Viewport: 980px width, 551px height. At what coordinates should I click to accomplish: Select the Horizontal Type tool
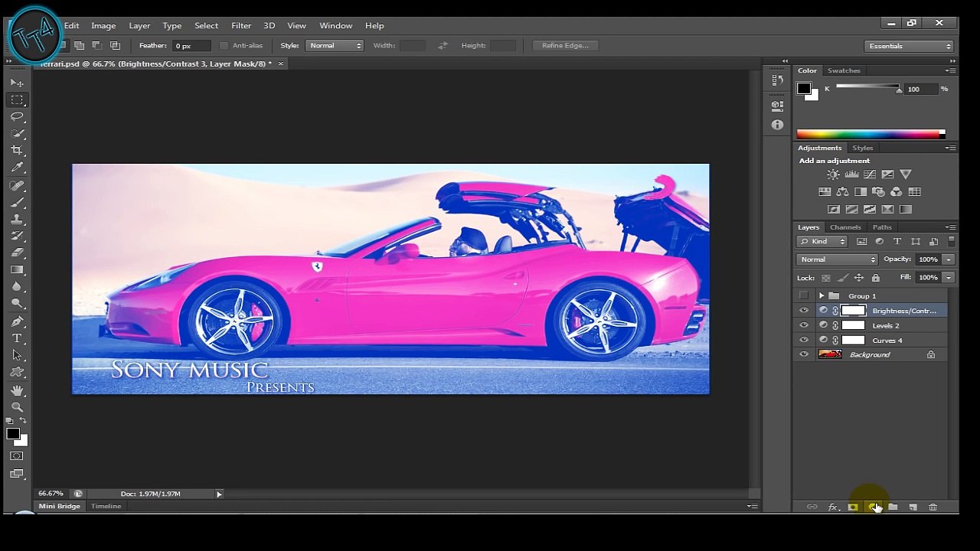click(x=17, y=338)
